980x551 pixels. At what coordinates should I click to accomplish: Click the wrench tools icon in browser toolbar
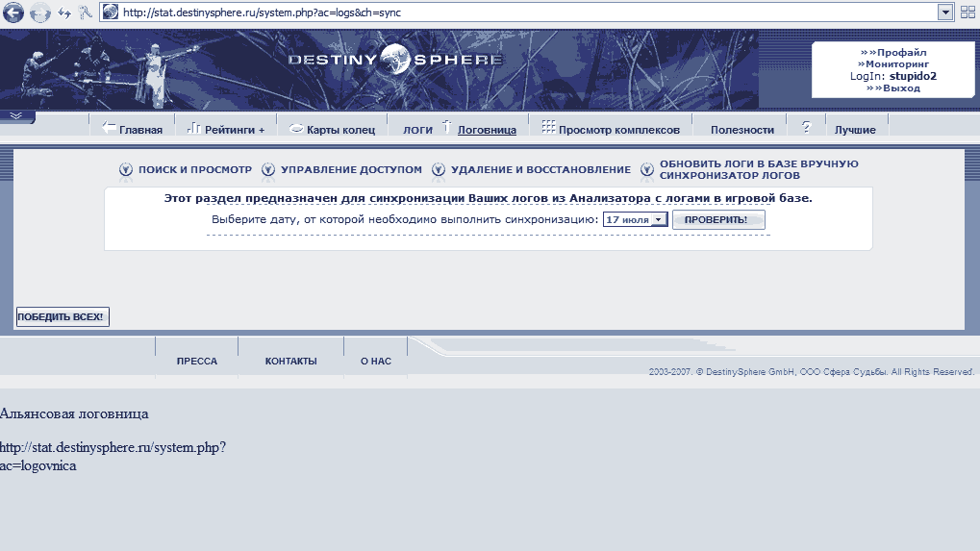(84, 13)
